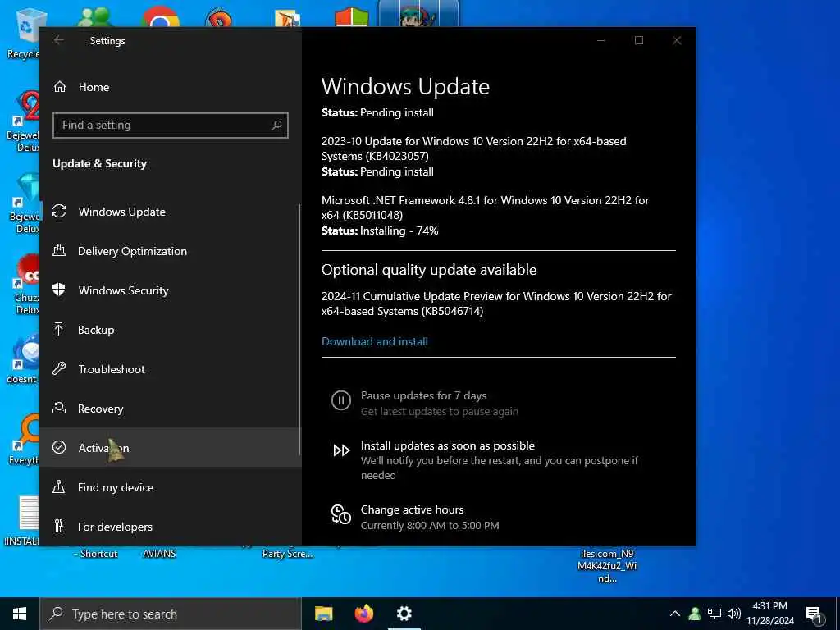Click the Recovery icon
The height and width of the screenshot is (630, 840).
point(59,409)
